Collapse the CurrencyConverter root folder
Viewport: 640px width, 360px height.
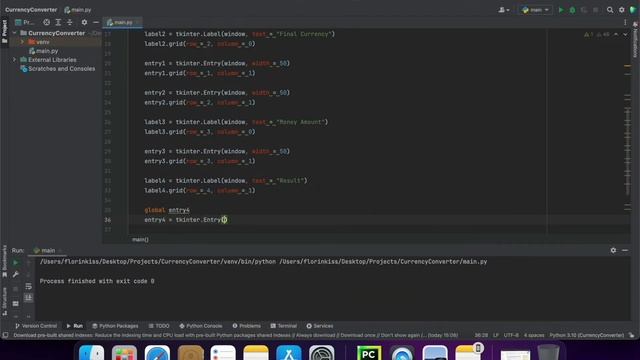tap(15, 33)
